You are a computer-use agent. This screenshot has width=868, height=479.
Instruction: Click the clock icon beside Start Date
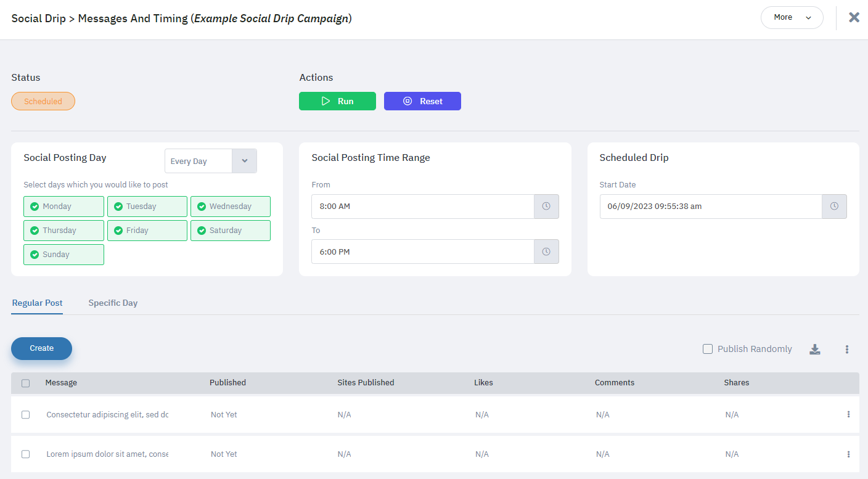834,207
